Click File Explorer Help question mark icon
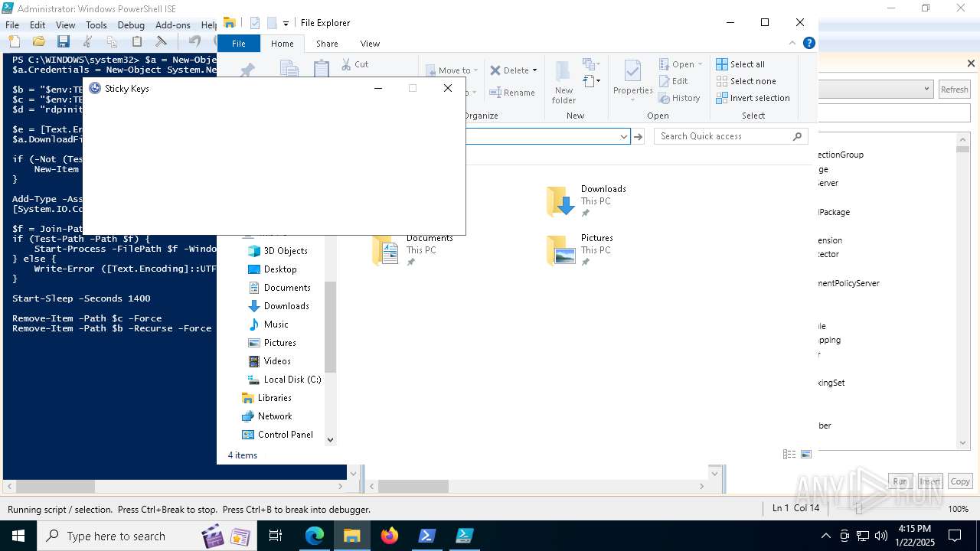Viewport: 980px width, 551px height. tap(808, 44)
